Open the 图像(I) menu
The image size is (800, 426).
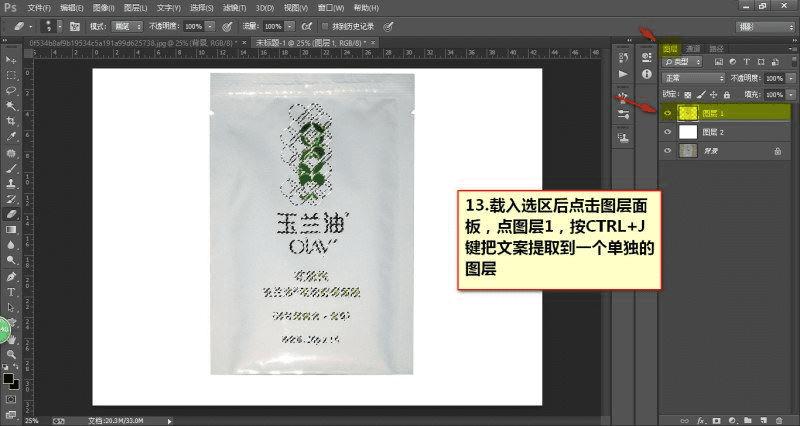pos(104,8)
